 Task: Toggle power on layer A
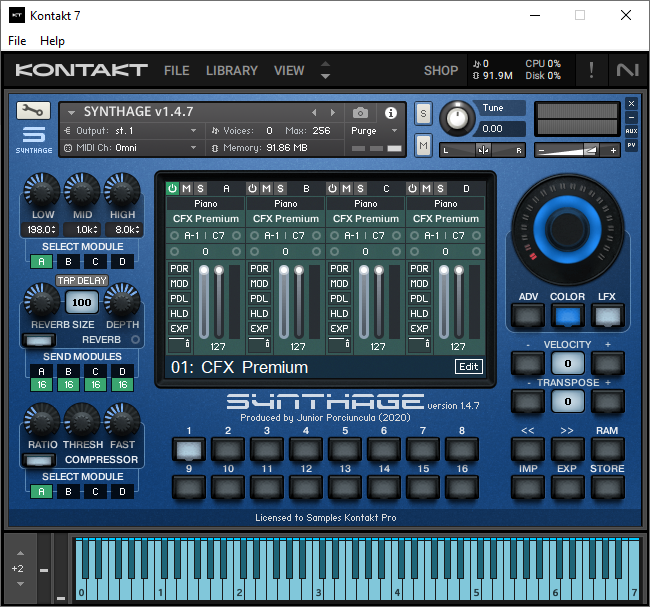(172, 189)
